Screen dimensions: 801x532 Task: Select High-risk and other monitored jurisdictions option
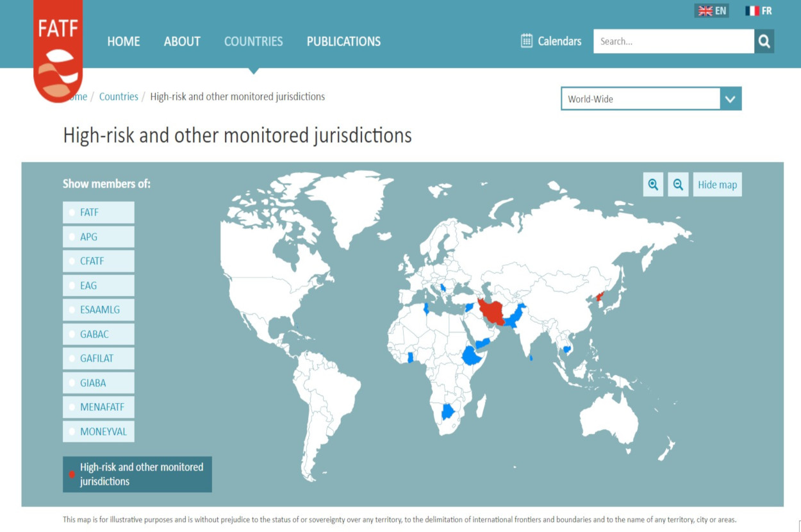[x=72, y=474]
